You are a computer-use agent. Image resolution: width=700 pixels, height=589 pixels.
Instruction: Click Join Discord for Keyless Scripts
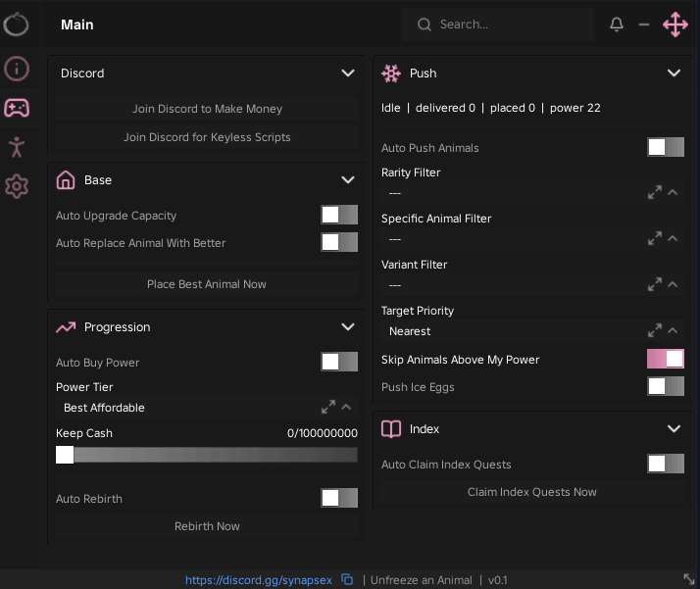[x=207, y=137]
